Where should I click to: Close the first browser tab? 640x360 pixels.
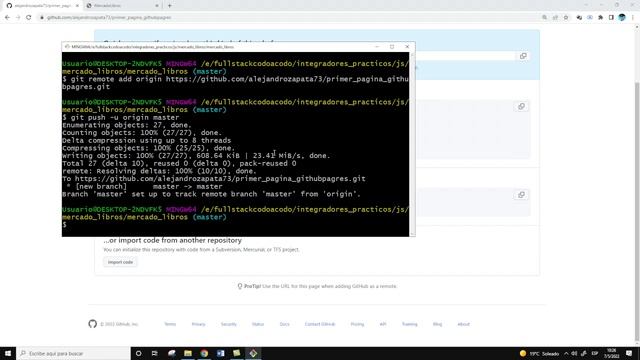(77, 6)
